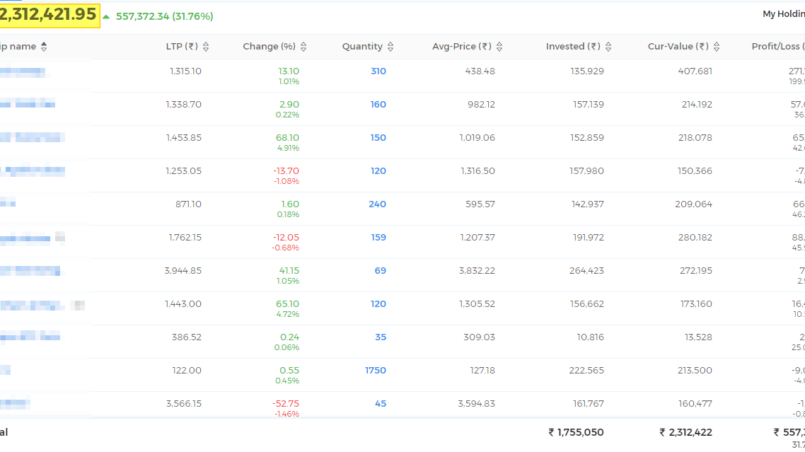Image resolution: width=805 pixels, height=452 pixels.
Task: Sort by scrip name column arrows
Action: tap(44, 47)
